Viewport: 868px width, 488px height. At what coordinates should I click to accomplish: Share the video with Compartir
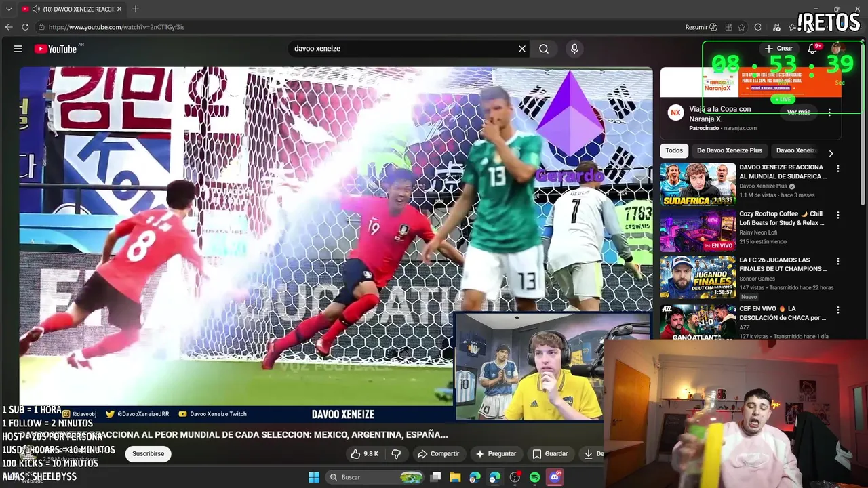[x=438, y=453]
